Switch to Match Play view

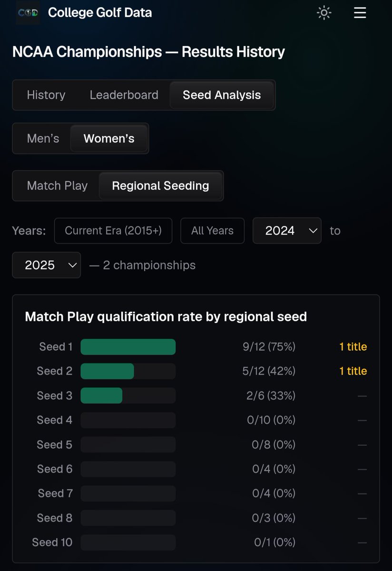(x=58, y=186)
